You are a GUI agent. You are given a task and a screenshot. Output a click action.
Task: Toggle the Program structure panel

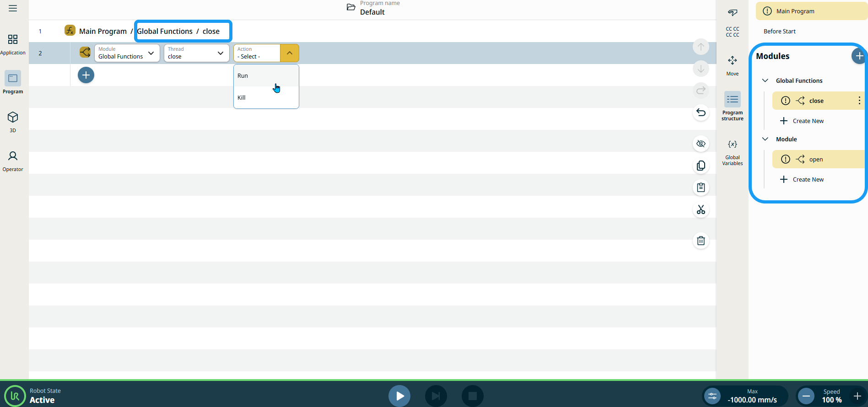click(732, 106)
